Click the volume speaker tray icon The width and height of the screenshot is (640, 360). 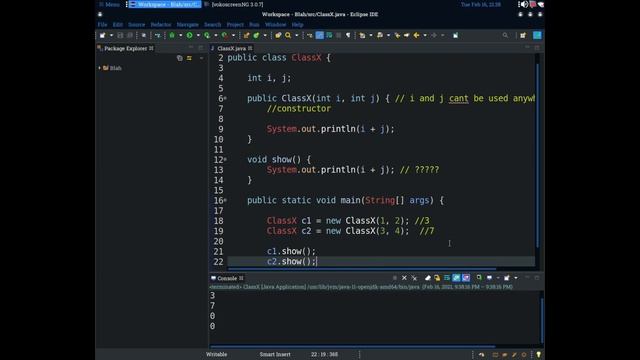click(x=524, y=4)
